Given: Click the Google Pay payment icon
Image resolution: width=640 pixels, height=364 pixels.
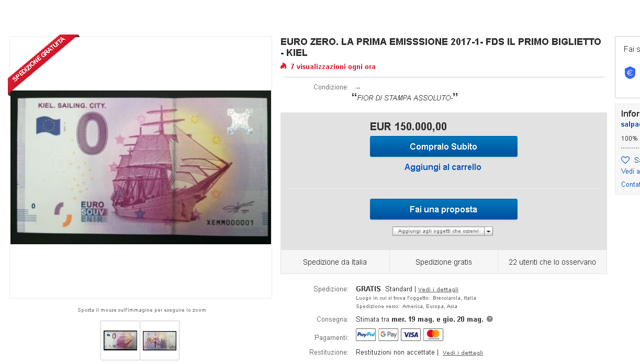Looking at the screenshot, I should tap(388, 335).
